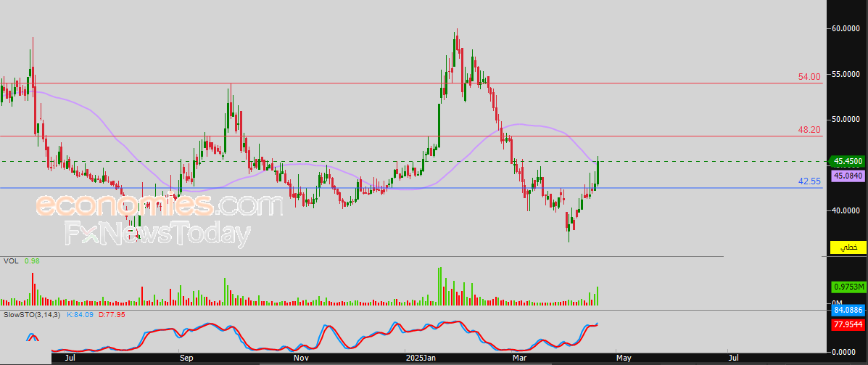Click the Mar label on time axis
This screenshot has width=868, height=365.
[x=519, y=359]
